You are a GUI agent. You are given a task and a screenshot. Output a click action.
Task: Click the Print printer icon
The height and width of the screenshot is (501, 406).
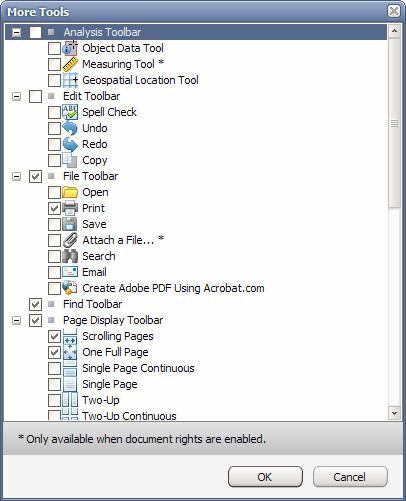[70, 208]
